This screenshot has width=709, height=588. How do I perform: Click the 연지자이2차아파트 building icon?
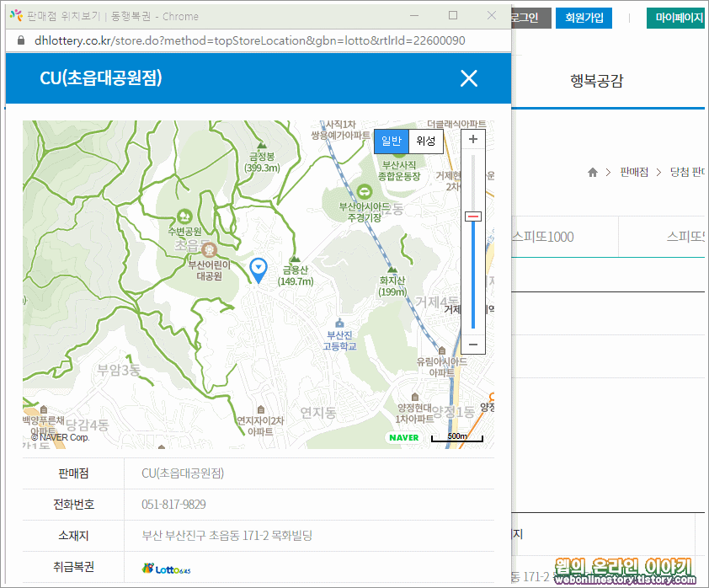(260, 409)
